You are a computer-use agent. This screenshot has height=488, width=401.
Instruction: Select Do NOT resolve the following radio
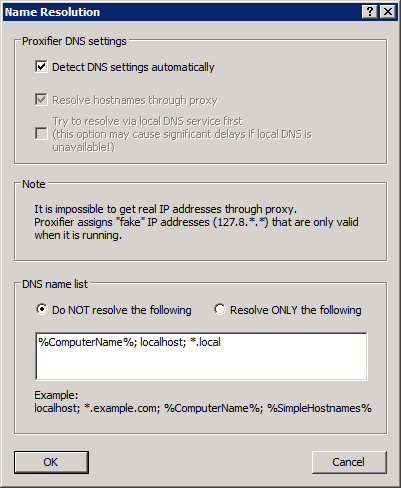click(x=42, y=310)
